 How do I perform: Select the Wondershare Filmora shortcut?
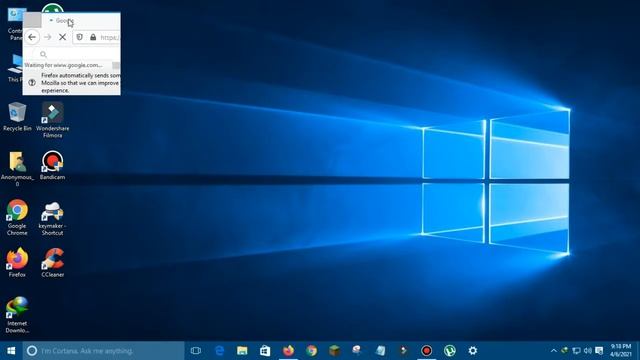pyautogui.click(x=52, y=120)
